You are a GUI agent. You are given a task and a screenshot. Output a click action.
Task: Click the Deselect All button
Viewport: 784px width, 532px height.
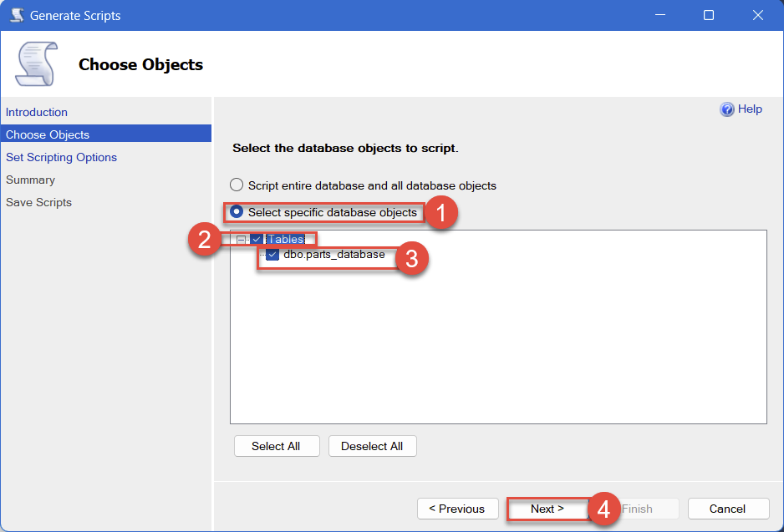[x=372, y=446]
